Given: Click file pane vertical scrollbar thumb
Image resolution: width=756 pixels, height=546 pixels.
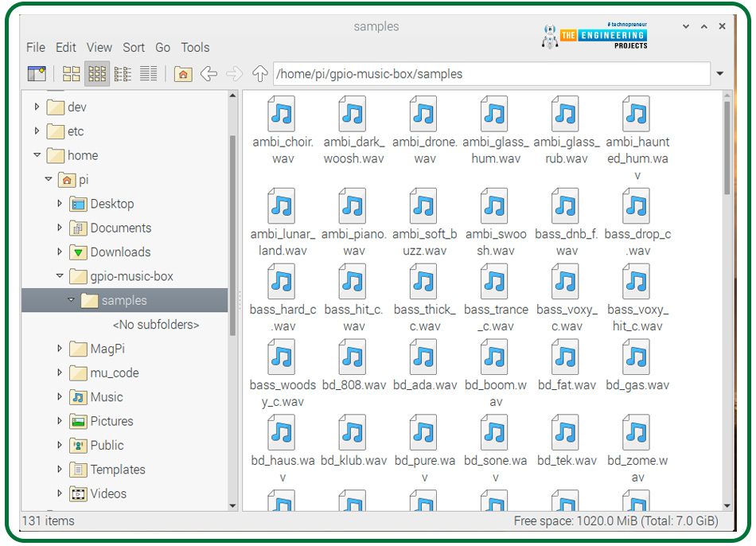Looking at the screenshot, I should (x=727, y=147).
